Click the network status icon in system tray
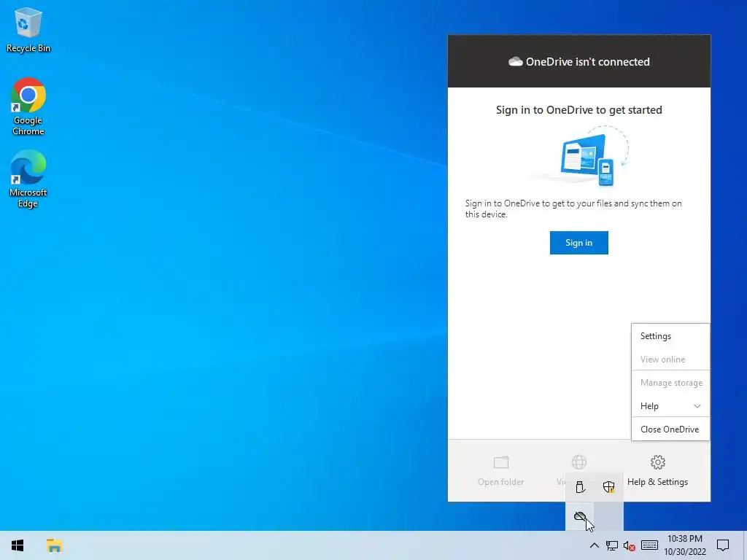The image size is (747, 560). 612,545
